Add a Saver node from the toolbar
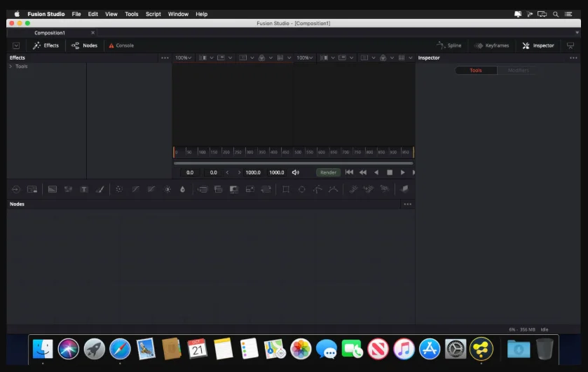The height and width of the screenshot is (372, 588). point(32,189)
